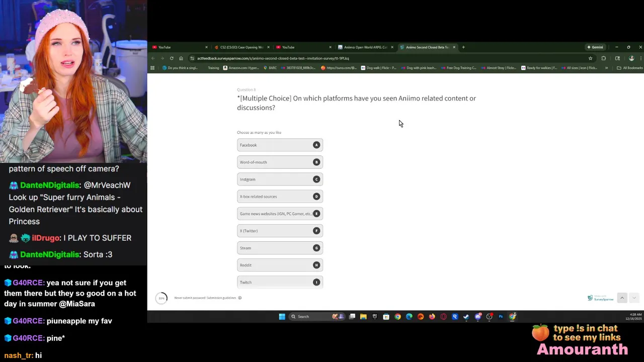Viewport: 644px width, 362px height.
Task: Launch Epic Games from the taskbar
Action: click(375, 317)
